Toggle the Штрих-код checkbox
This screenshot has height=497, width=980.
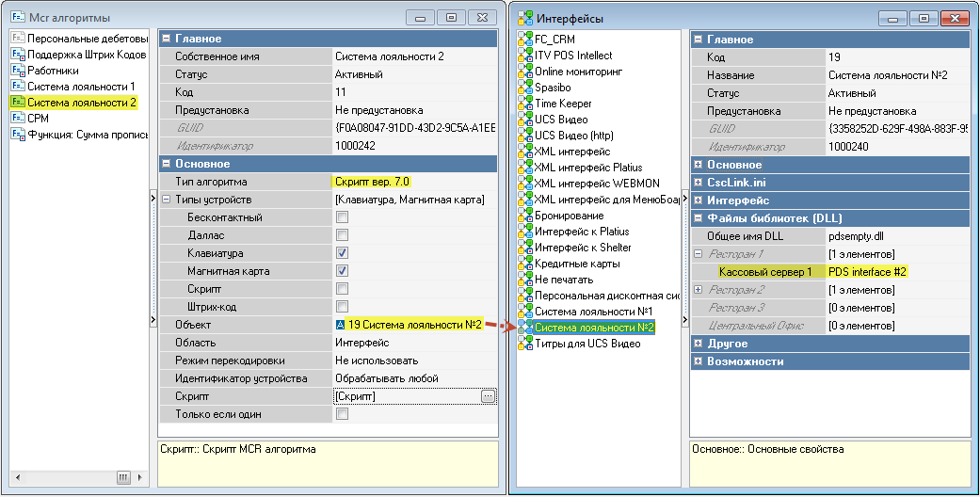[343, 307]
